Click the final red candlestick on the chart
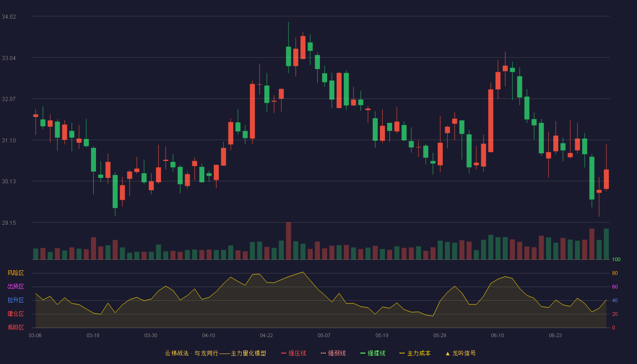Image resolution: width=637 pixels, height=364 pixels. coord(607,179)
